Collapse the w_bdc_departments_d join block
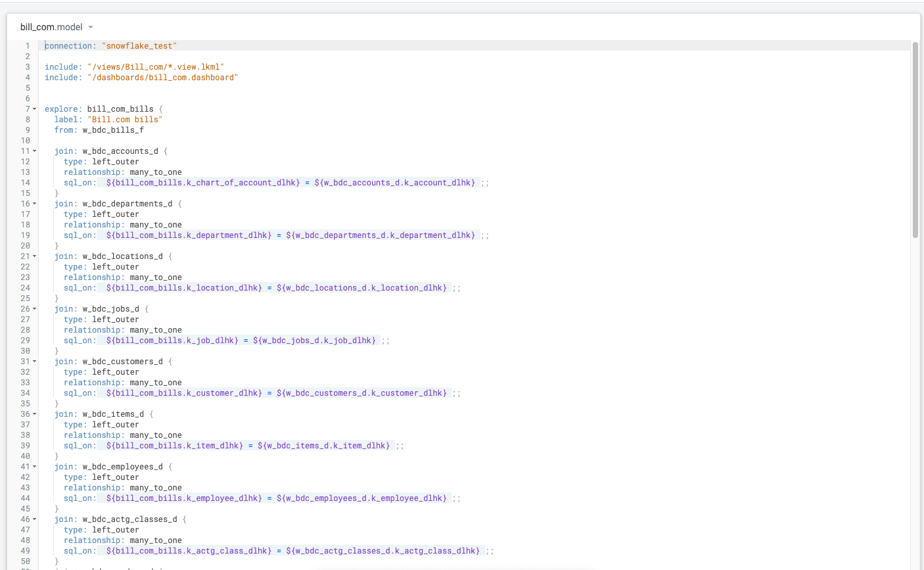 point(35,204)
